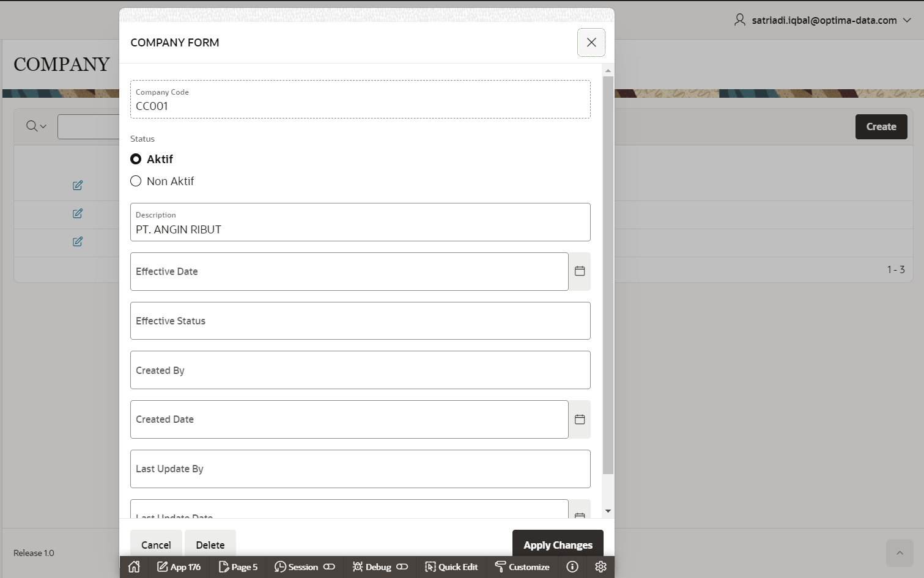Click scrollbar up arrow in dialog
Screen dimensions: 924x578
[608, 71]
